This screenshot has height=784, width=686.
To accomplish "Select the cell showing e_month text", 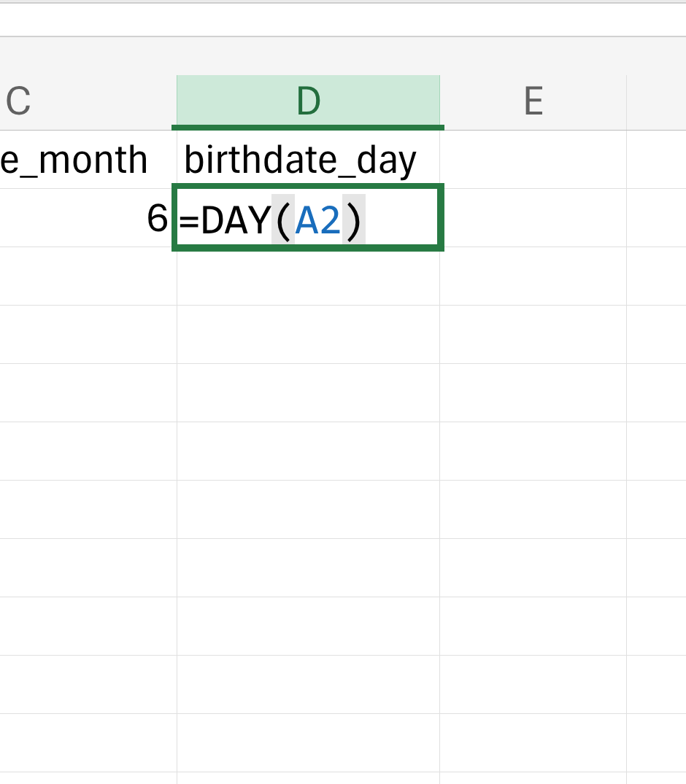I will (88, 160).
